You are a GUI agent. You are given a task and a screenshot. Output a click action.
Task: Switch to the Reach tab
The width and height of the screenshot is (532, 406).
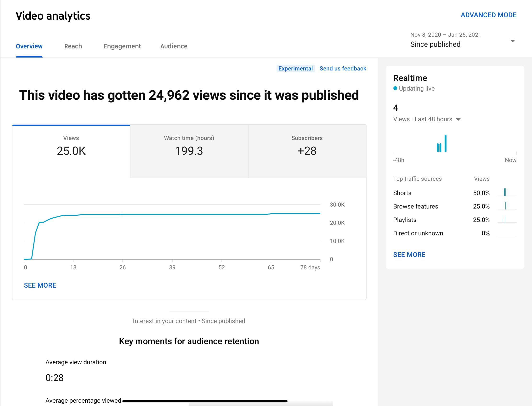pos(73,46)
